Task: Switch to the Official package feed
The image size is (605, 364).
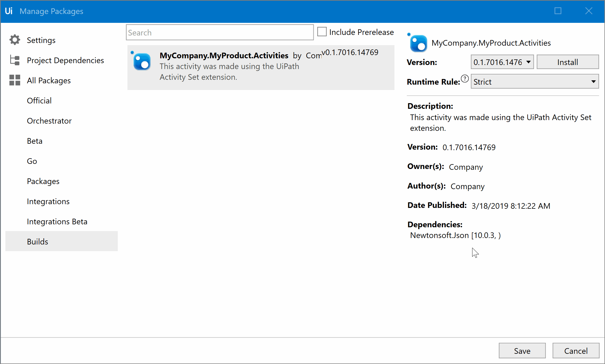Action: (39, 100)
